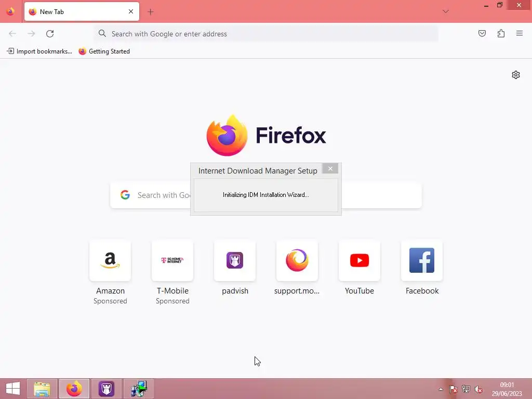Show hidden system tray icons
Screen dimensions: 532x399
click(441, 389)
